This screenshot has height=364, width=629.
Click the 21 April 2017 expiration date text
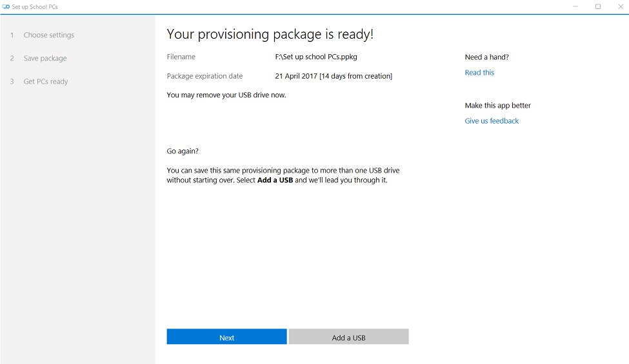point(296,76)
